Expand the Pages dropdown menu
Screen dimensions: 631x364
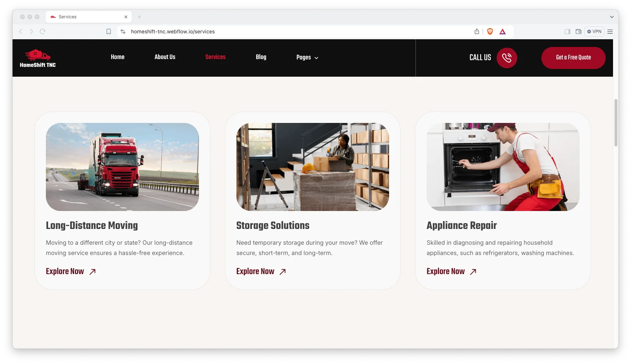(x=307, y=57)
